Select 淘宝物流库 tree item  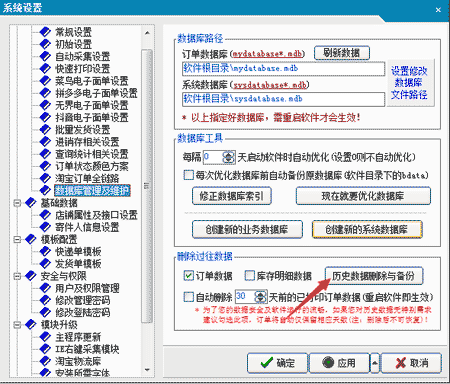[x=78, y=361]
